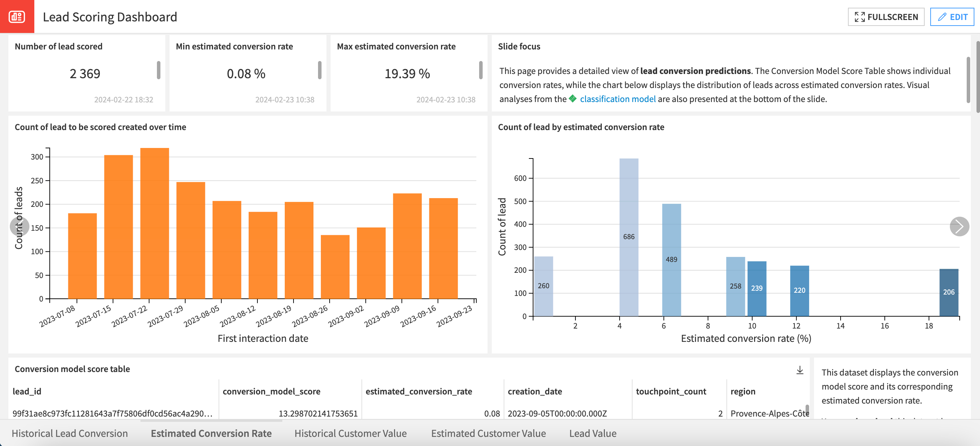The width and height of the screenshot is (980, 446).
Task: Click the 2 369 lead scored value
Action: [x=85, y=74]
